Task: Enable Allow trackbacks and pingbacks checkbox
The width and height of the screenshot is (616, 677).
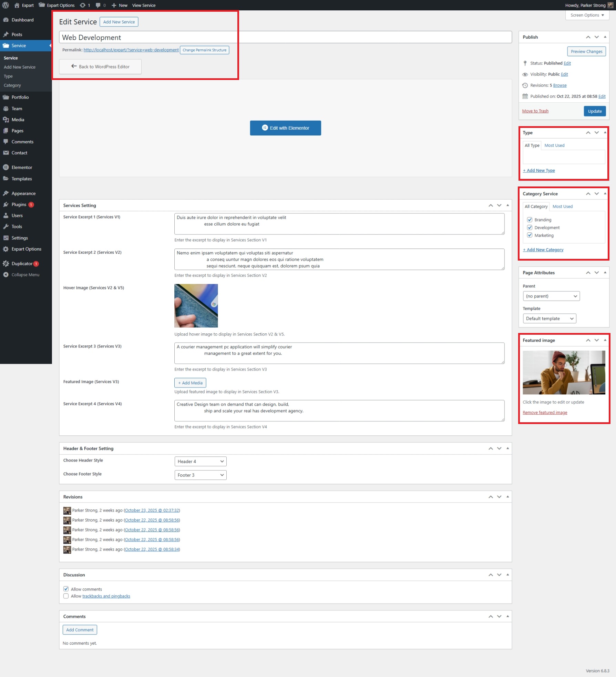Action: [66, 596]
